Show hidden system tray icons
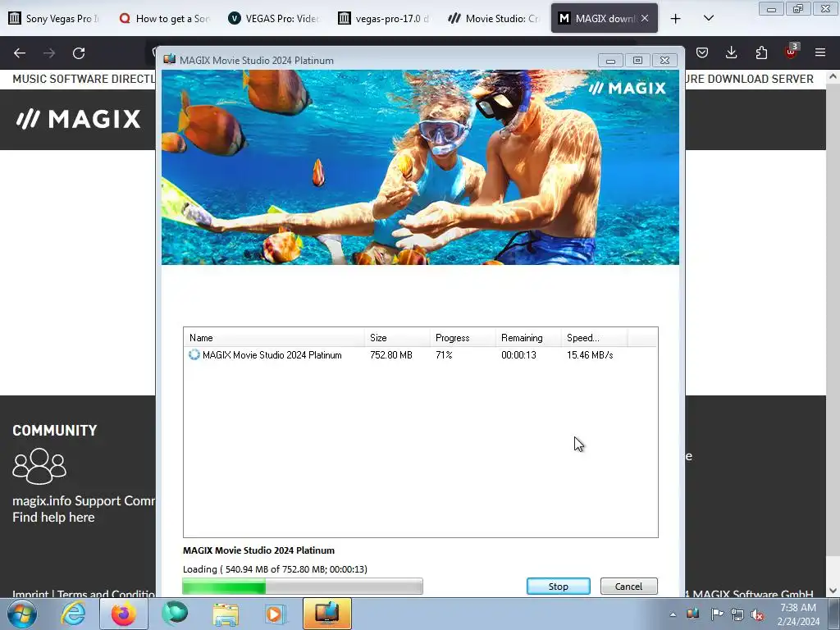Viewport: 840px width, 630px height. point(673,614)
